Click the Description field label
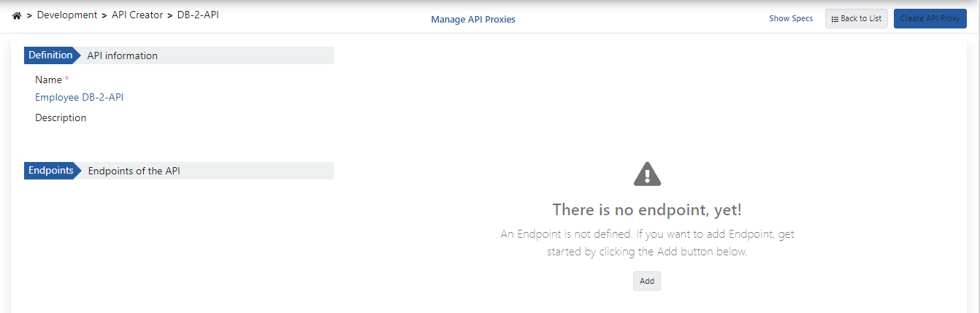Viewport: 980px width, 313px height. [61, 117]
